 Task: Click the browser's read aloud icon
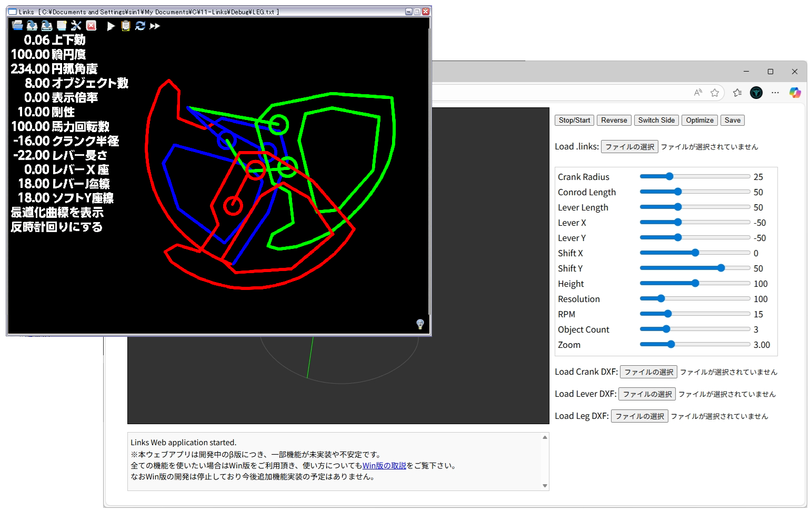[698, 93]
